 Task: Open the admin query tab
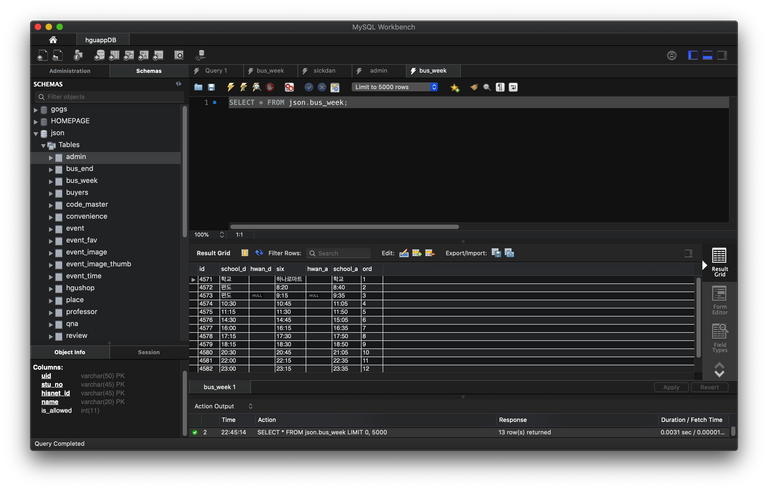(378, 71)
